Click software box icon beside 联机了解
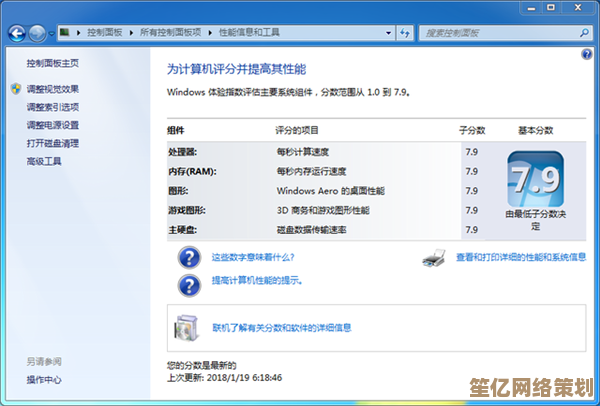The width and height of the screenshot is (600, 406). coord(186,328)
